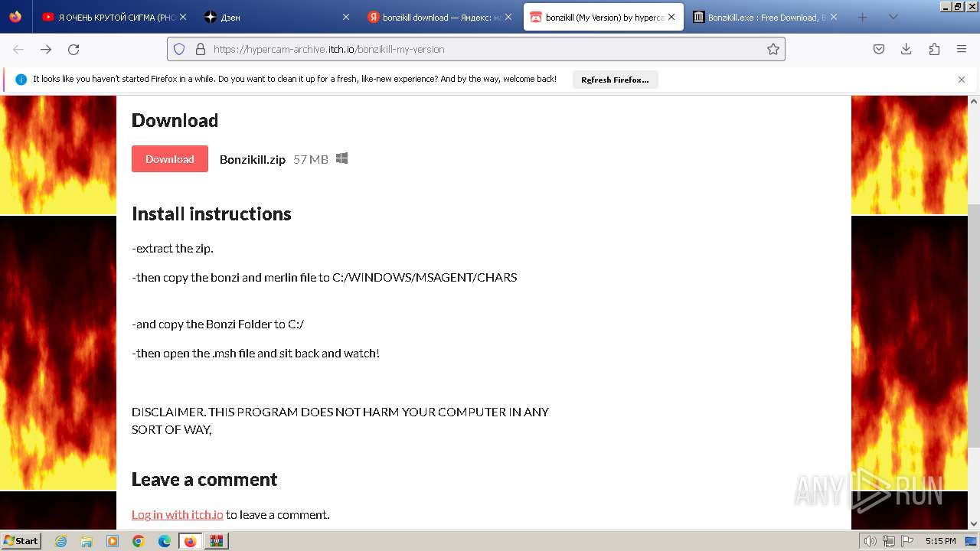Close the BonziKill.exe archive tab
The width and height of the screenshot is (980, 551).
point(833,17)
